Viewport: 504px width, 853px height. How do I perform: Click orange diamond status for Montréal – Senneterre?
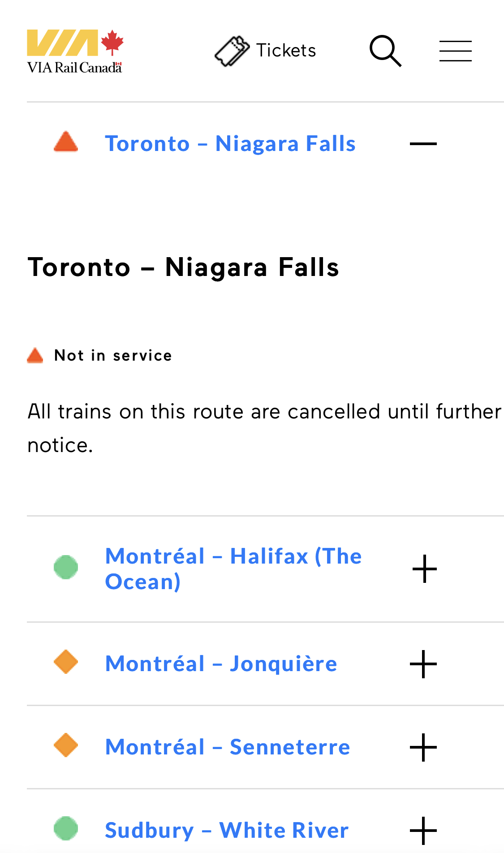click(x=66, y=745)
